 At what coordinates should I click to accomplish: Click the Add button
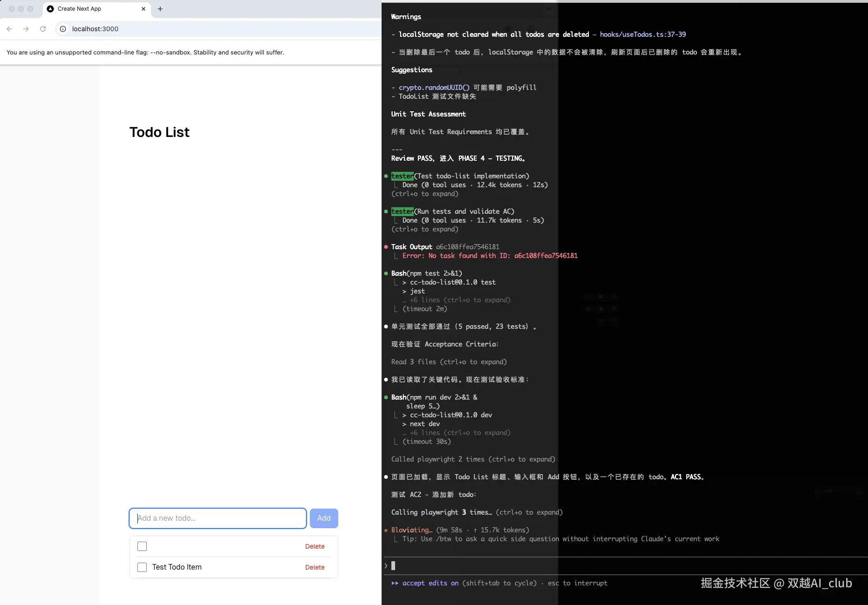coord(324,518)
